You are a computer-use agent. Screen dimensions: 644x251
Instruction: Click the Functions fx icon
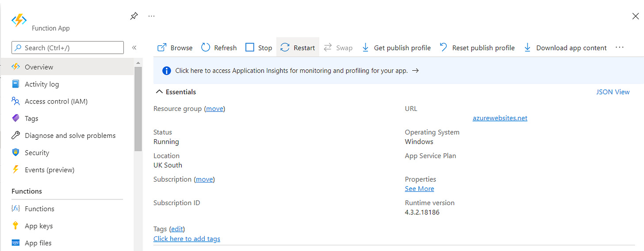tap(15, 209)
